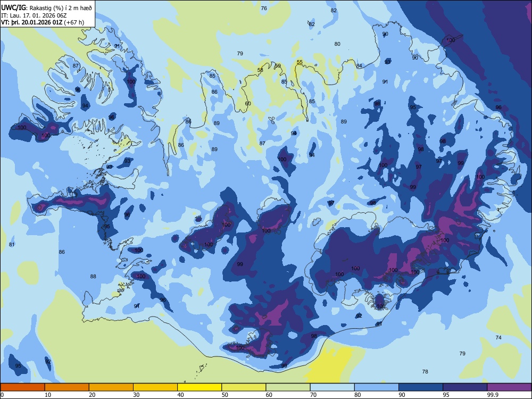Click the light green 60–70 legend swatch
Screen dimensions: 532x399
288,387
